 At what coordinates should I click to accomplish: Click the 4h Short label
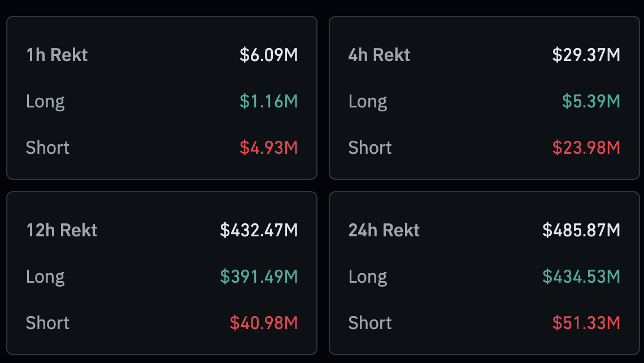[370, 148]
